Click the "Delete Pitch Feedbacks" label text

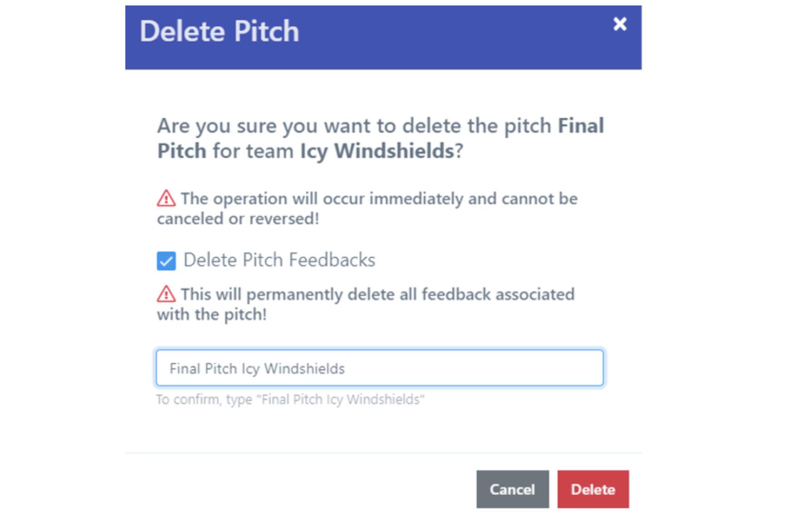[x=279, y=260]
